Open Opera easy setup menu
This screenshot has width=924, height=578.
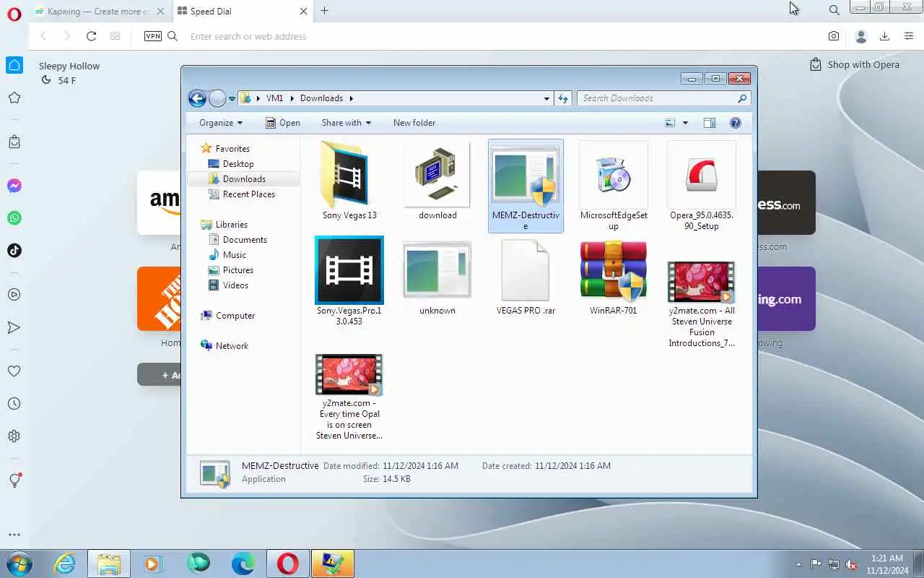(x=909, y=36)
